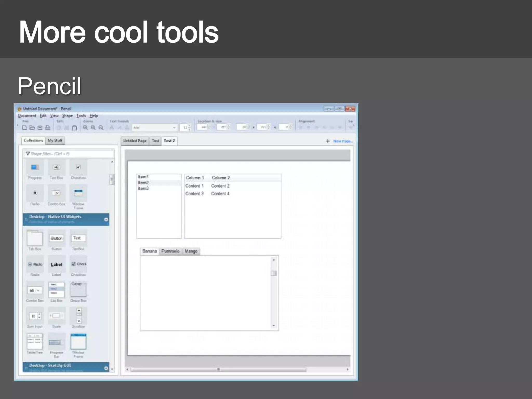Viewport: 532px width, 399px height.
Task: Select the Native UI Button widget shape
Action: click(x=57, y=238)
